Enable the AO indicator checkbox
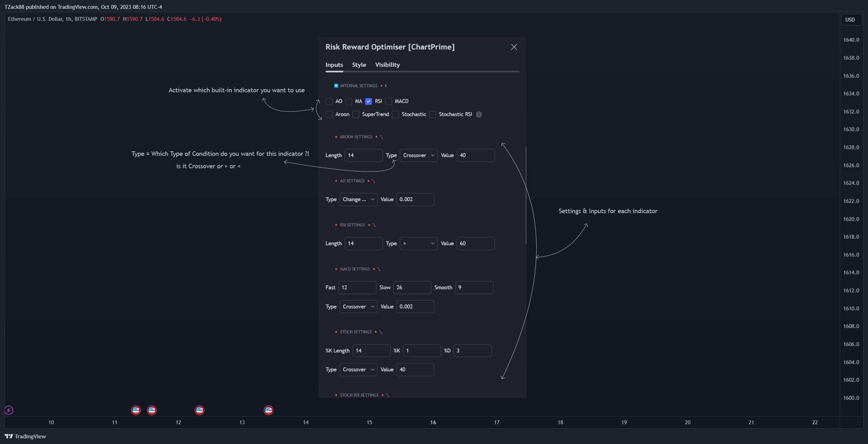868x444 pixels. 329,101
